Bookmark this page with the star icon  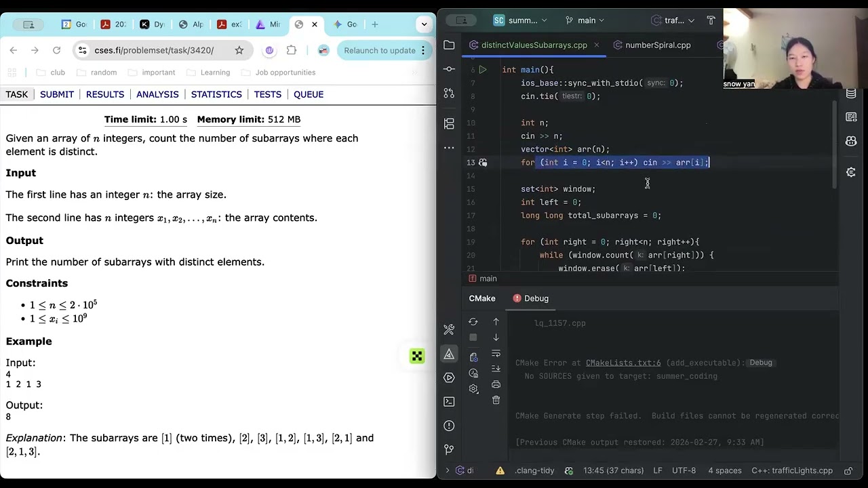pyautogui.click(x=239, y=50)
